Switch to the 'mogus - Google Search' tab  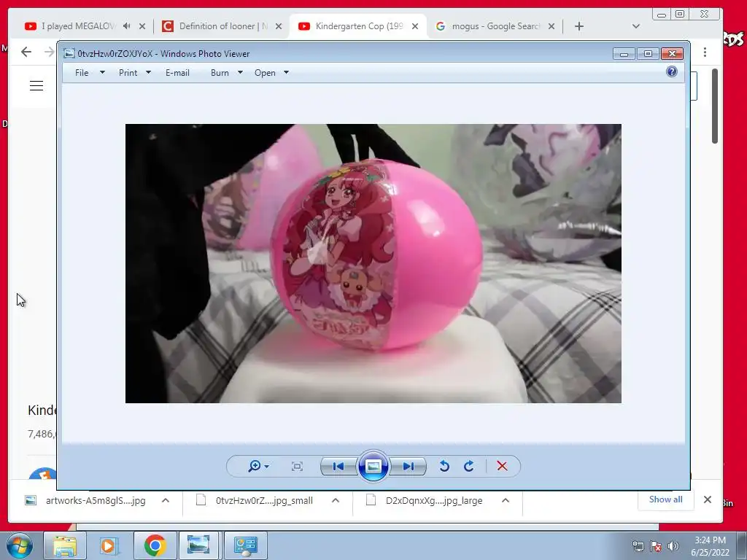pyautogui.click(x=495, y=26)
